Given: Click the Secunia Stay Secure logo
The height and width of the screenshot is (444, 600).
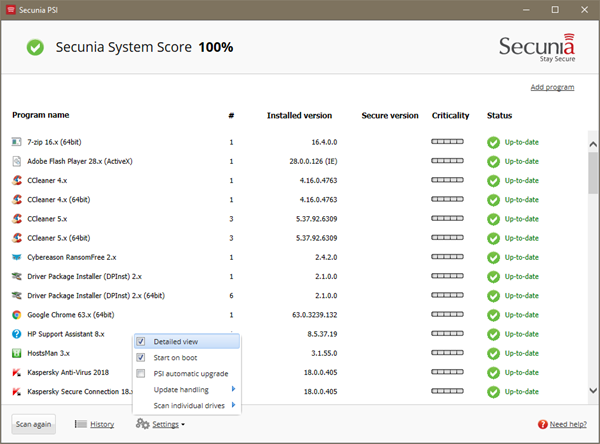Looking at the screenshot, I should click(x=537, y=47).
